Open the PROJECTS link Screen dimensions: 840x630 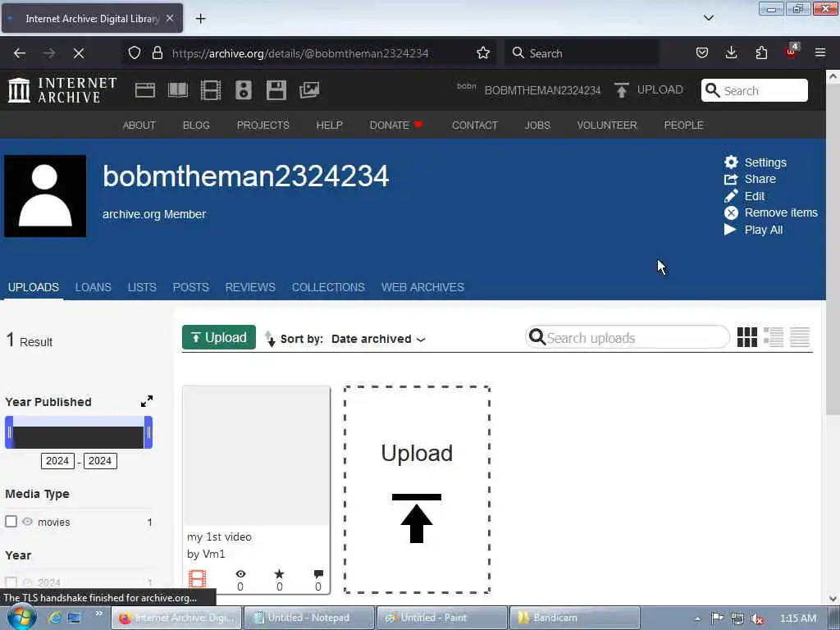point(263,125)
